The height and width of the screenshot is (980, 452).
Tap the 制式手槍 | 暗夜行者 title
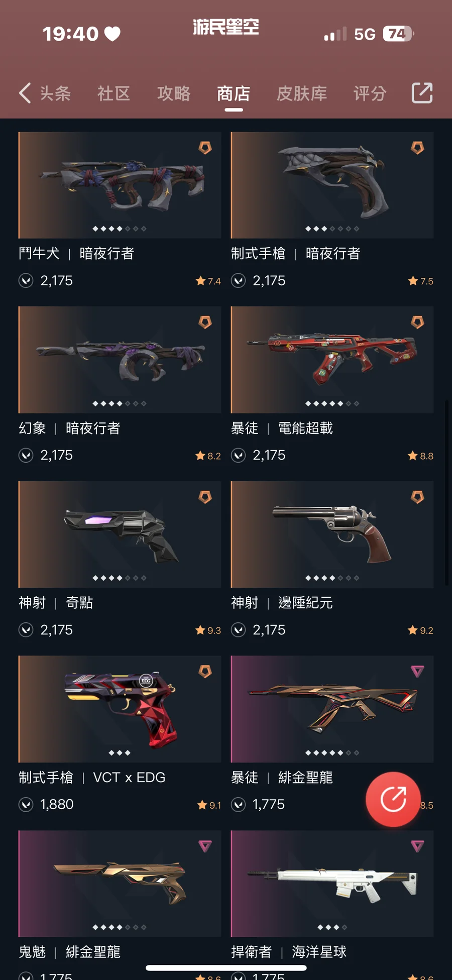coord(295,253)
